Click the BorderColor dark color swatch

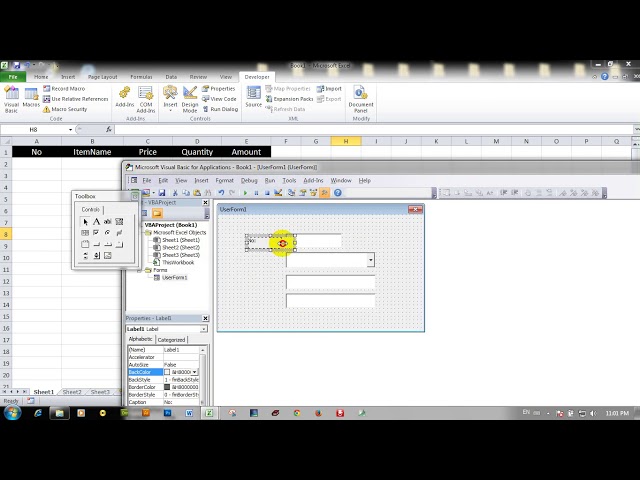point(167,387)
